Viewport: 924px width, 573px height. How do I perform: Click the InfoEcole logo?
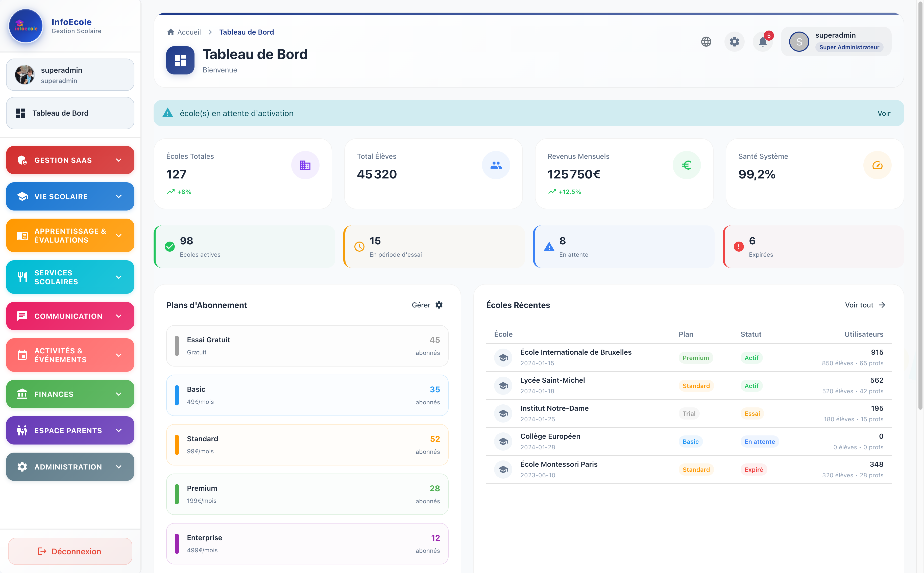[26, 26]
